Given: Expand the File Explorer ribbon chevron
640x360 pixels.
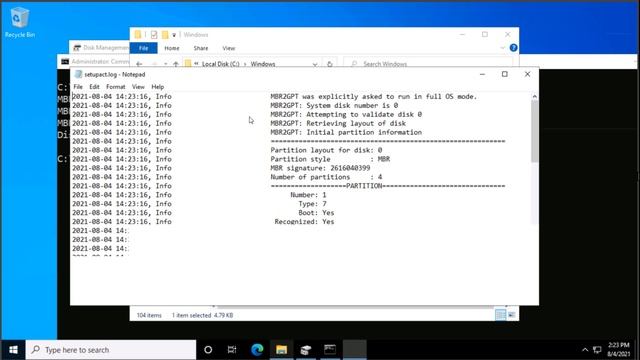Looking at the screenshot, I should [502, 48].
